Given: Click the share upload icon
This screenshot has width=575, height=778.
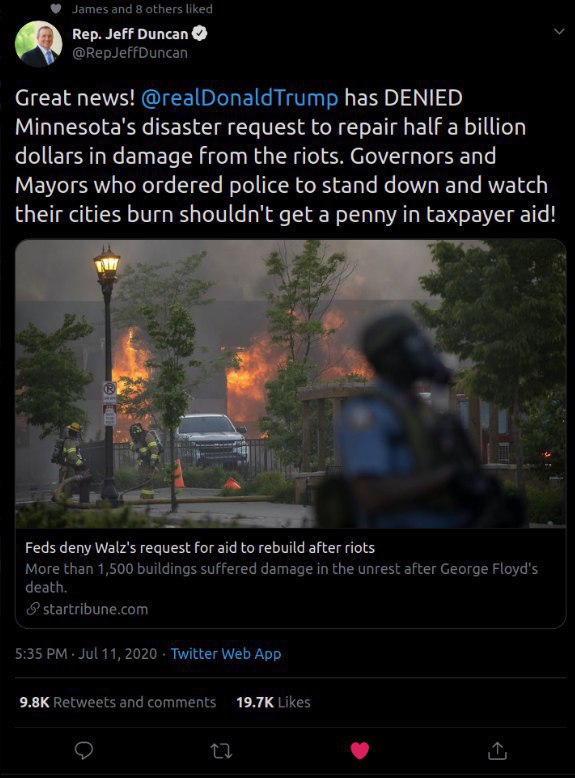Looking at the screenshot, I should click(x=497, y=750).
